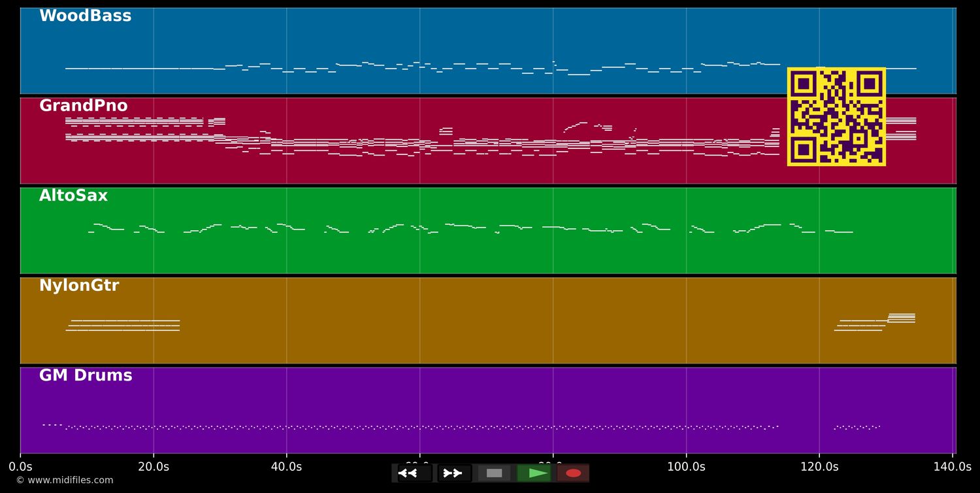Click the 120.0s timeline marker
Screen dimensions: 980x493
819,467
